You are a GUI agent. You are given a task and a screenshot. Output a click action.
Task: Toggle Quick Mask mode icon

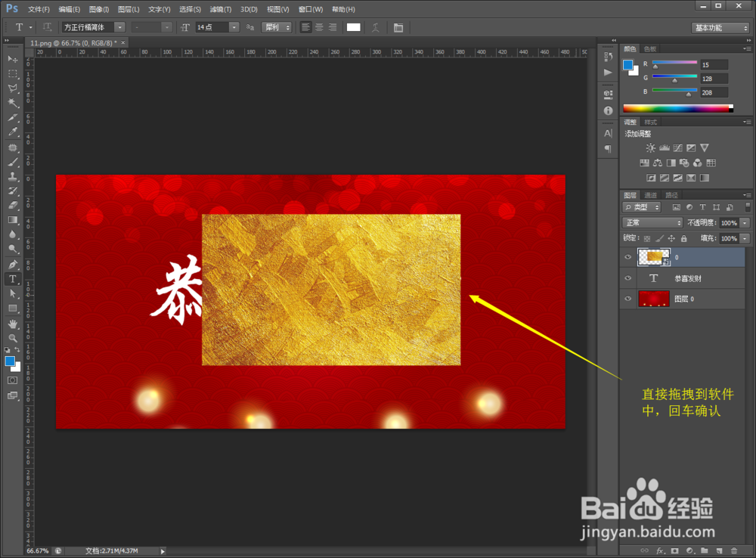13,380
